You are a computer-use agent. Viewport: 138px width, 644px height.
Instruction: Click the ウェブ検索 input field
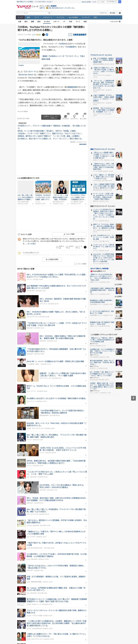tap(102, 2)
